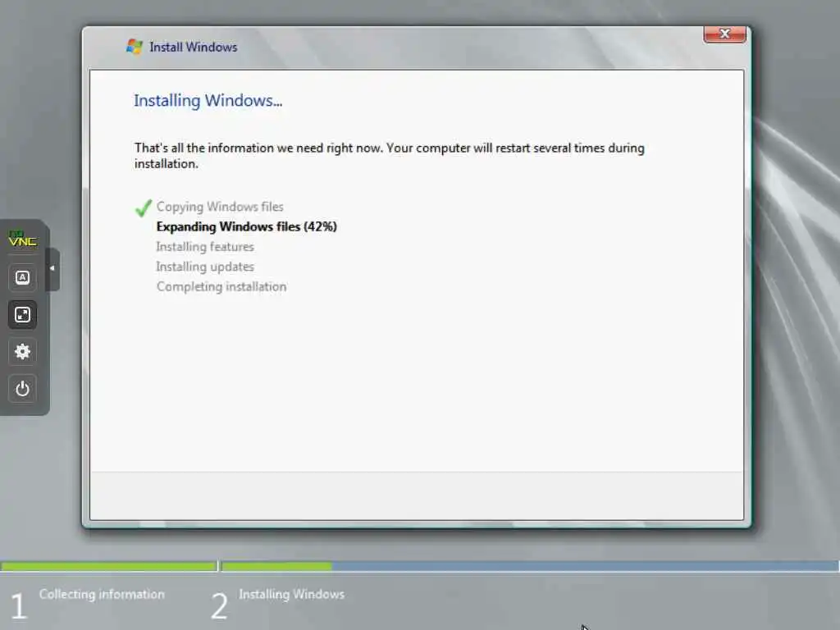This screenshot has height=630, width=840.
Task: Click the Windows flag logo in title bar
Action: pos(135,47)
